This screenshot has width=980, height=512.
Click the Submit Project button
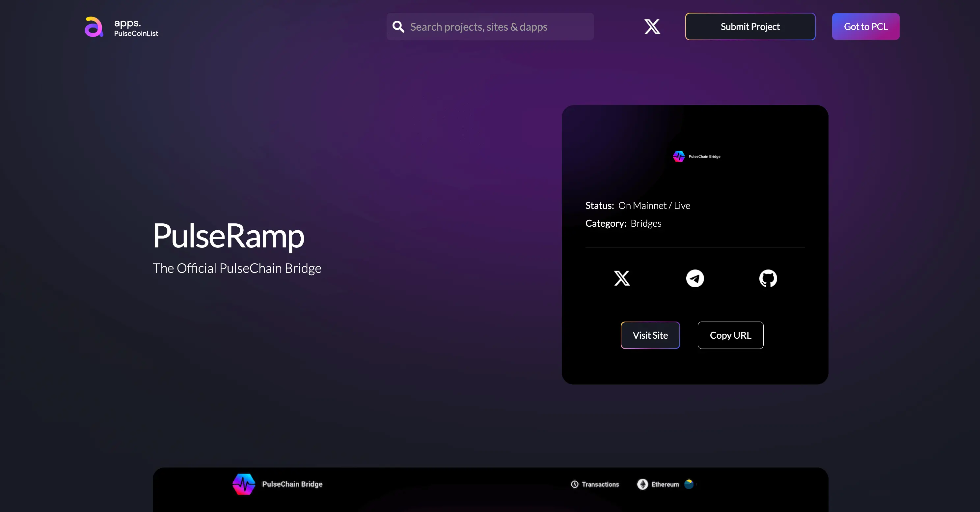(x=749, y=26)
